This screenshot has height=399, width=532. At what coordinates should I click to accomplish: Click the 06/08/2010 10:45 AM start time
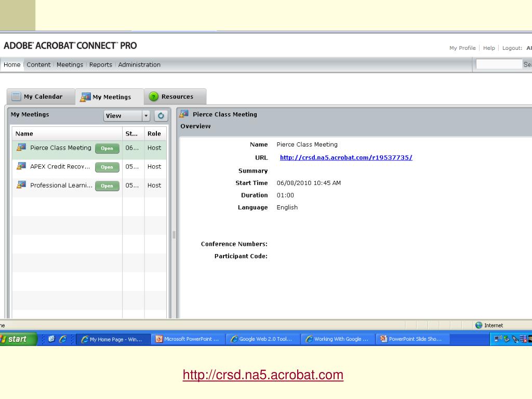pyautogui.click(x=309, y=183)
